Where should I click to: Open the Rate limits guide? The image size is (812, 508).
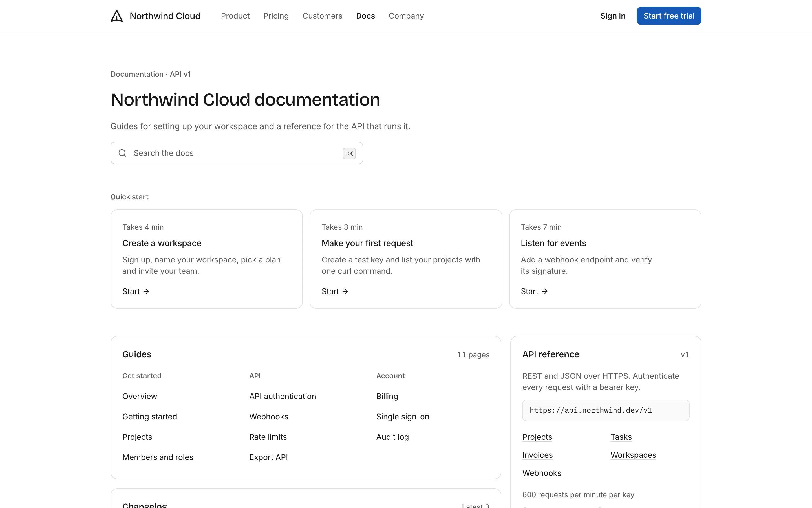(x=268, y=437)
